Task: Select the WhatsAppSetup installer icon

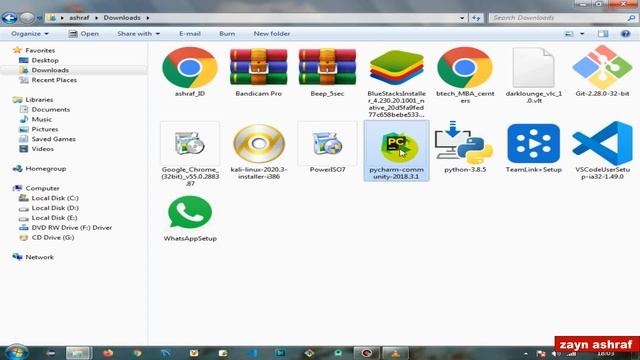Action: click(x=190, y=212)
